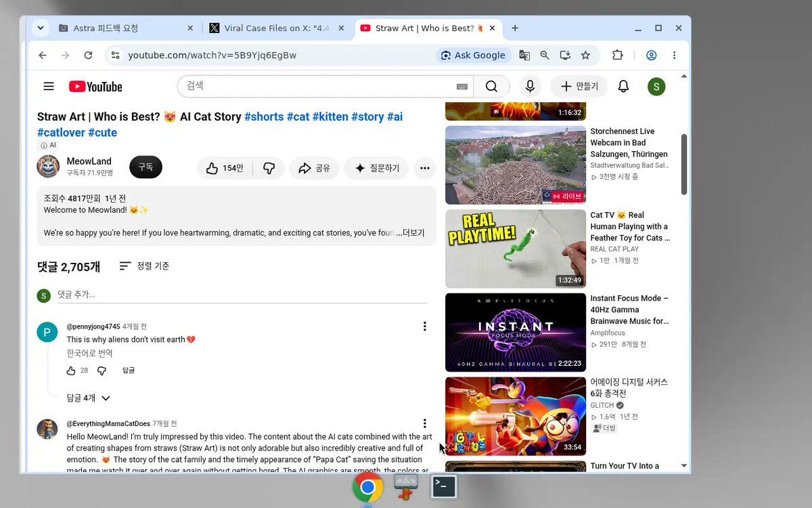Open Chrome profile icon
Image resolution: width=812 pixels, height=508 pixels.
pyautogui.click(x=652, y=55)
